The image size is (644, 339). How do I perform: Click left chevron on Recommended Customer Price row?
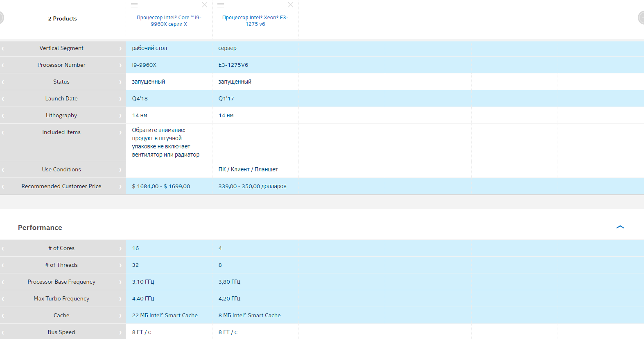tap(3, 187)
